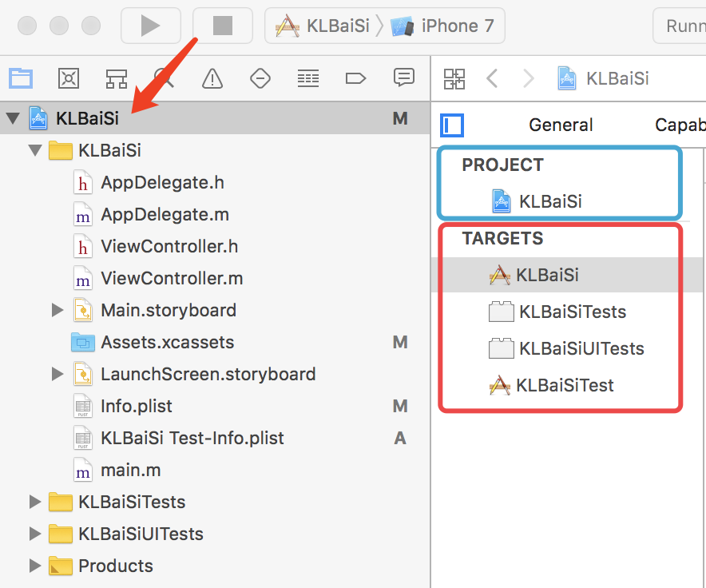706x588 pixels.
Task: Switch to the General tab
Action: tap(561, 125)
